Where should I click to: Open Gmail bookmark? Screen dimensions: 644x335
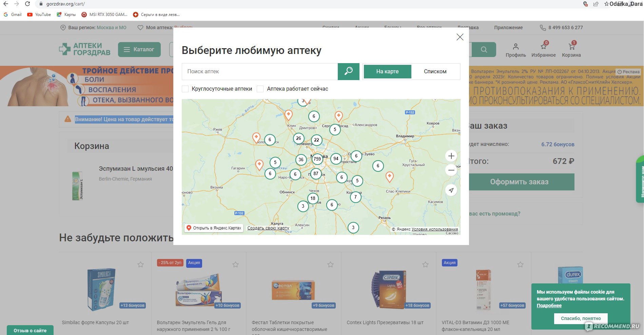[13, 15]
